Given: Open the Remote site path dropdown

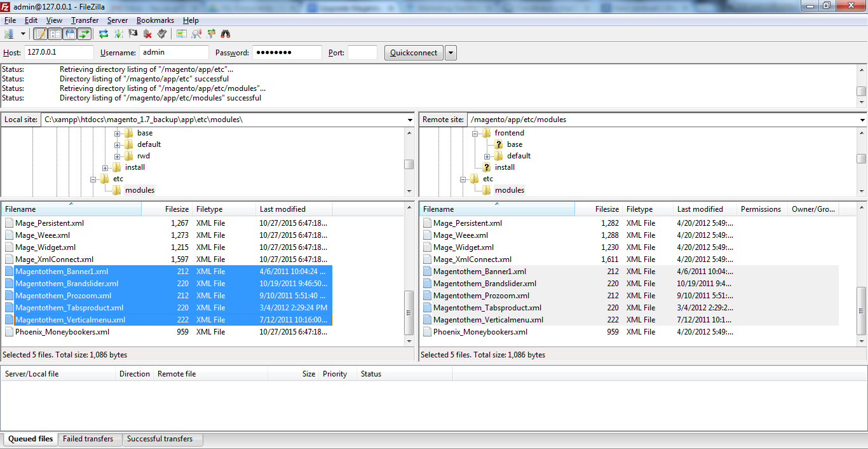Looking at the screenshot, I should [862, 120].
